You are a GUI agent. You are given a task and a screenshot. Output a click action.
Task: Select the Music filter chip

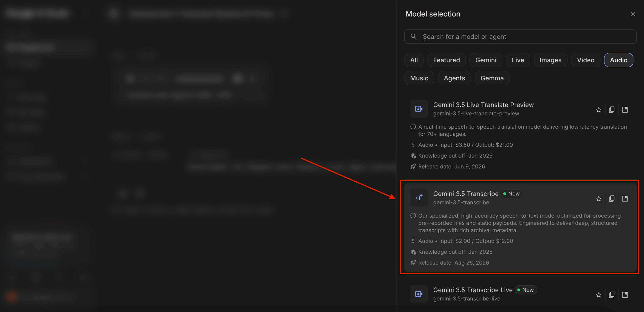419,78
